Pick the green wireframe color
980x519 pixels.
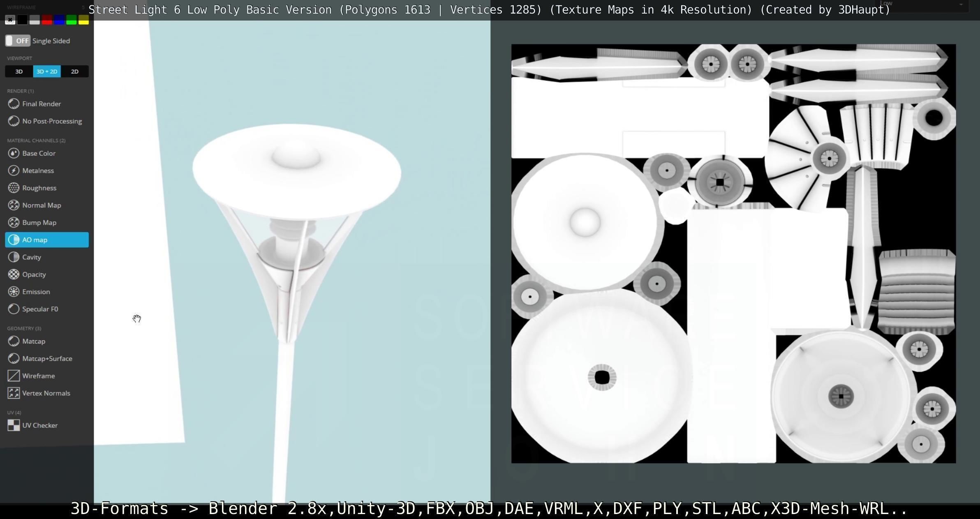coord(72,20)
